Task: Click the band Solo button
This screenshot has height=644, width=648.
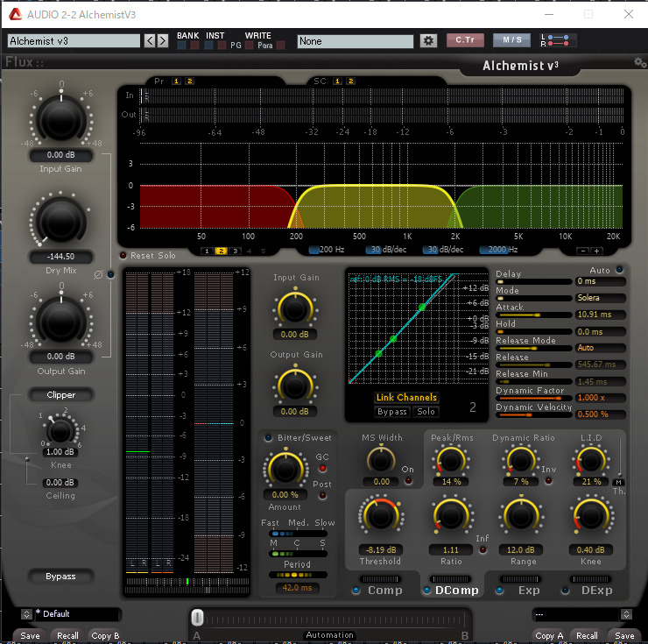Action: (426, 412)
